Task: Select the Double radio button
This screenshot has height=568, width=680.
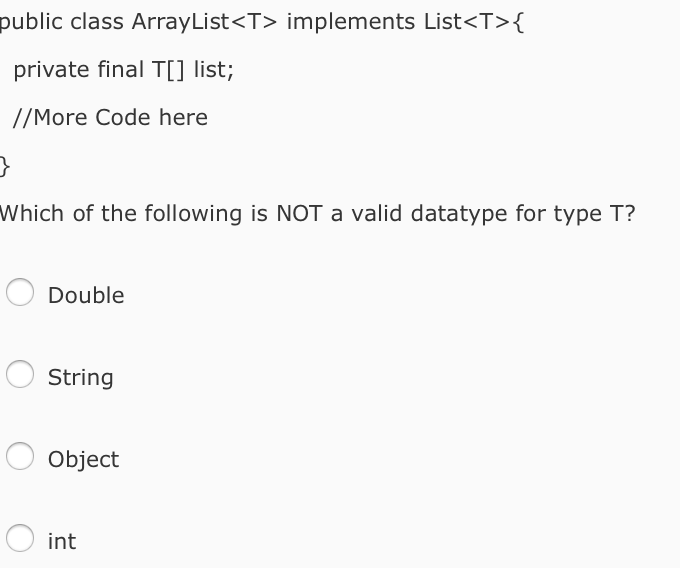Action: coord(20,292)
